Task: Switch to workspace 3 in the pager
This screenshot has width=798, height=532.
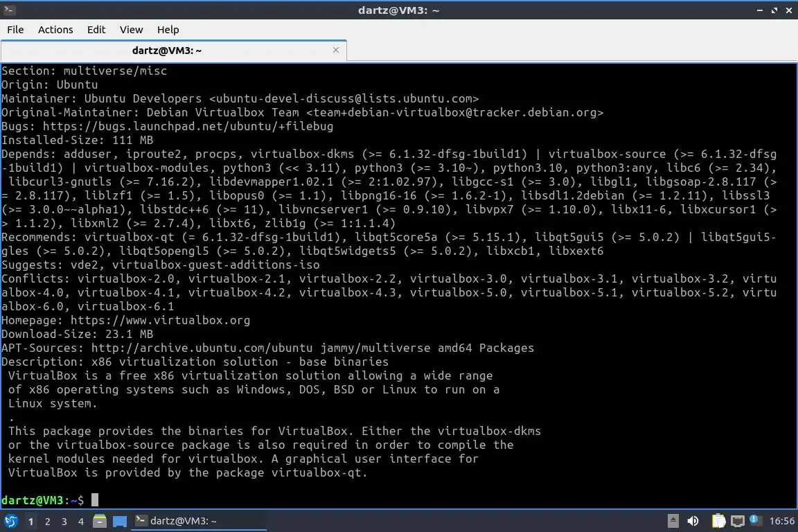Action: (x=64, y=522)
